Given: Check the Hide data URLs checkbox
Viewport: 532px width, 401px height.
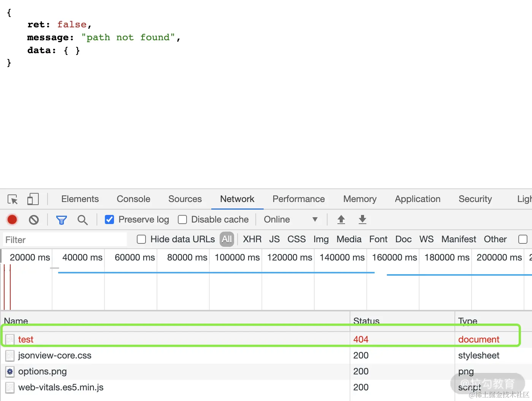Looking at the screenshot, I should tap(141, 239).
